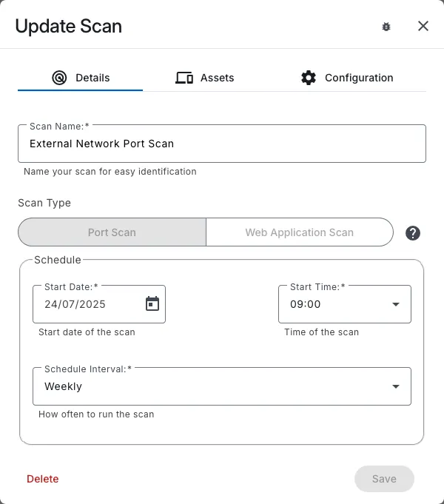The image size is (444, 504).
Task: Close the Update Scan dialog
Action: [423, 27]
